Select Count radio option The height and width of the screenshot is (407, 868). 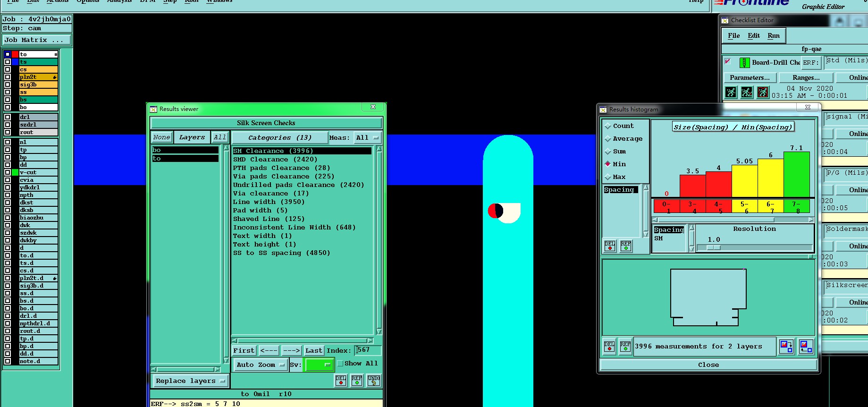click(608, 126)
